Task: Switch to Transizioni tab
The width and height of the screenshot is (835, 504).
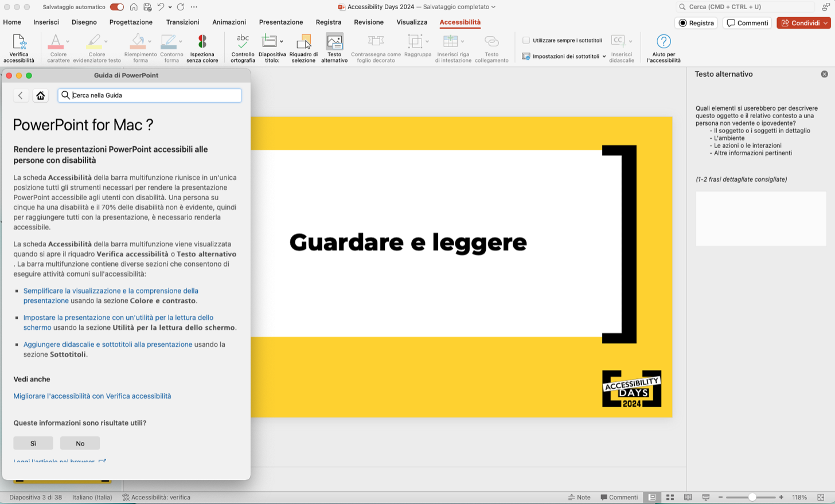Action: pyautogui.click(x=182, y=22)
